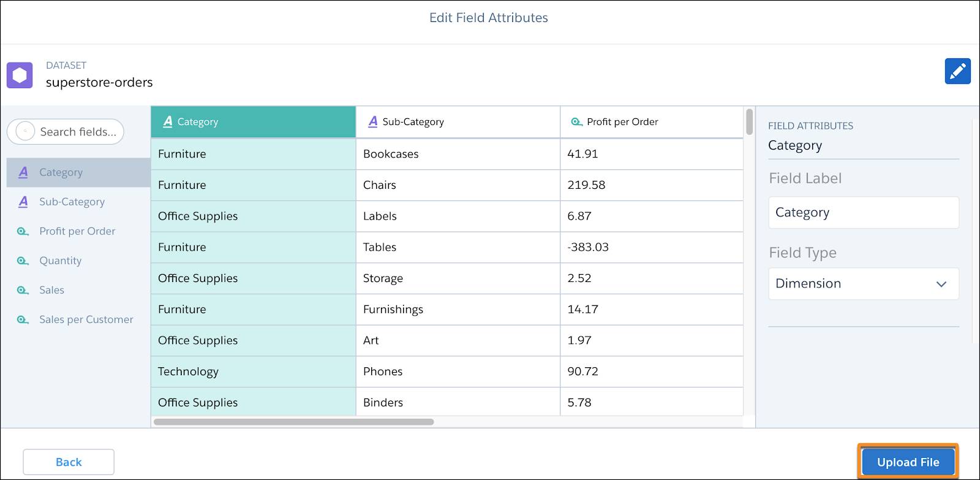Click the search icon in Search fields
Viewport: 980px width, 480px height.
pyautogui.click(x=25, y=131)
